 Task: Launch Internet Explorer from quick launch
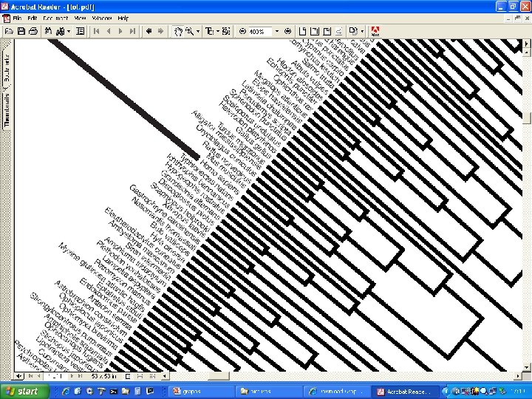(x=66, y=391)
